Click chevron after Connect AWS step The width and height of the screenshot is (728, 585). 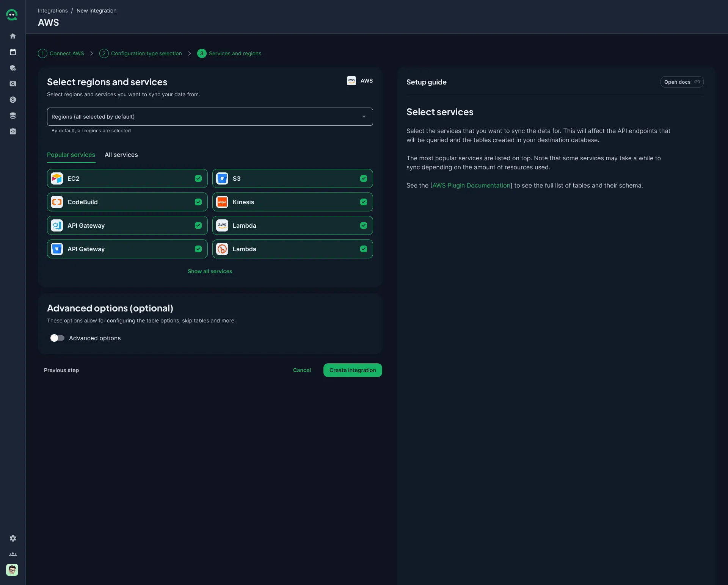(92, 53)
